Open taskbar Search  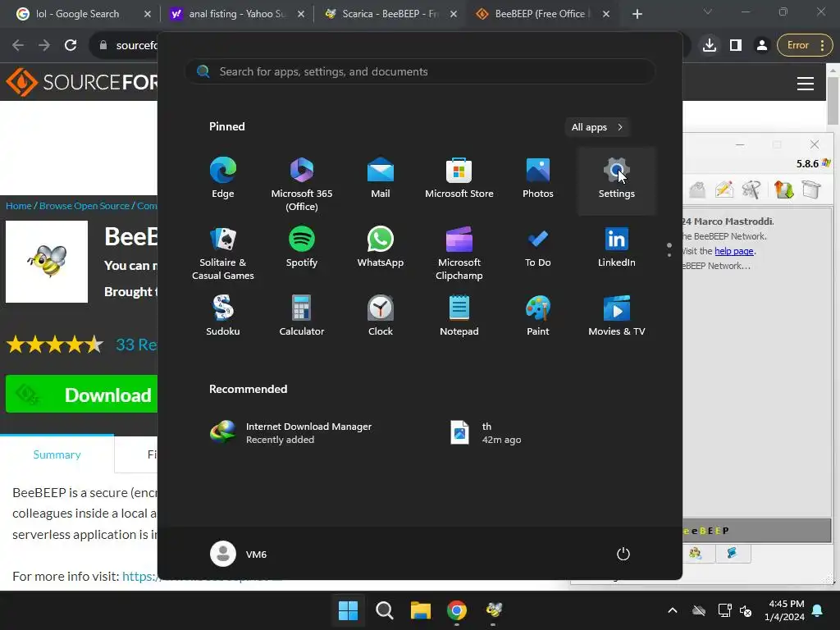tap(384, 610)
